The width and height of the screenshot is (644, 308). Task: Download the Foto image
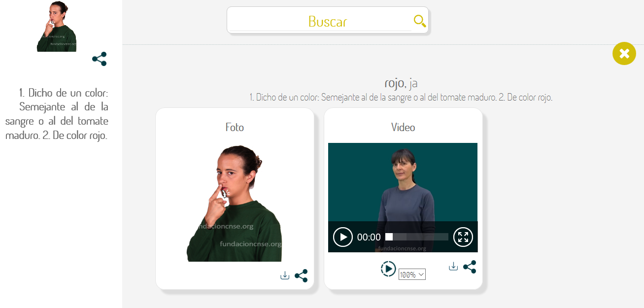(285, 275)
